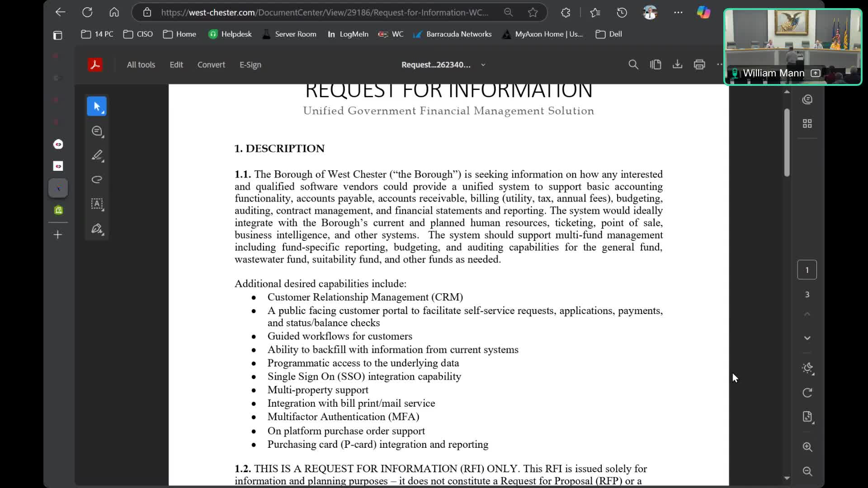The width and height of the screenshot is (868, 488).
Task: Click the Acrobat PDF logo
Action: coord(95,65)
